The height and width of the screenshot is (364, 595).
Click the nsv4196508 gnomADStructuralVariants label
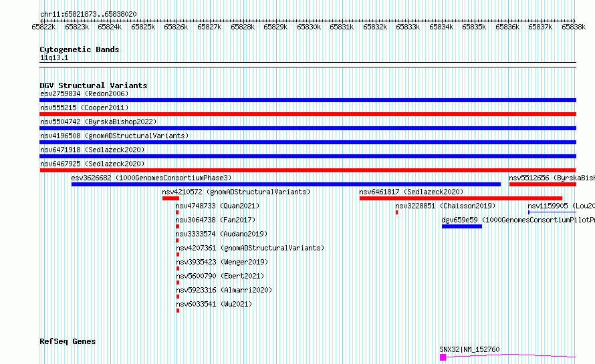pyautogui.click(x=114, y=136)
